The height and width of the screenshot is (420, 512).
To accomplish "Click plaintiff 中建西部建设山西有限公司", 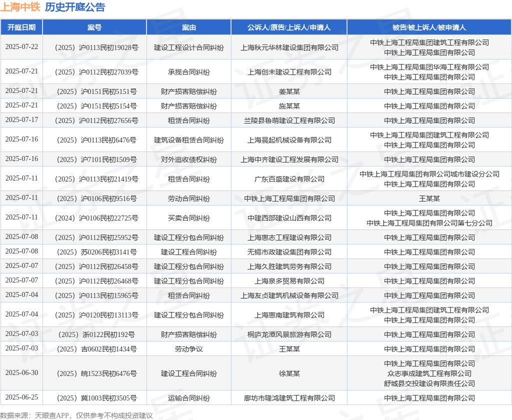I will pyautogui.click(x=289, y=218).
